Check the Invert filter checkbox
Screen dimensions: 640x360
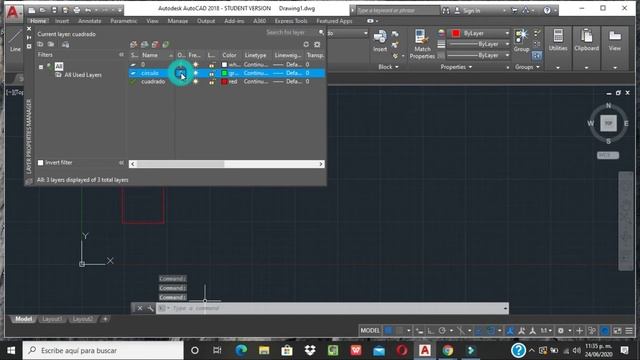(40, 162)
